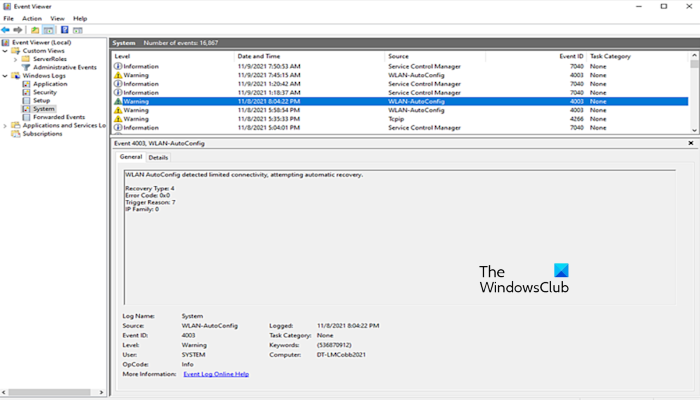Select the Security log in tree
This screenshot has height=400, width=700.
(44, 92)
